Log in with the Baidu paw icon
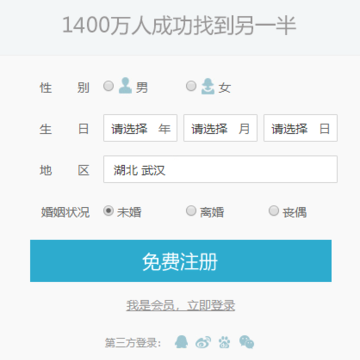This screenshot has height=360, width=360. [225, 342]
